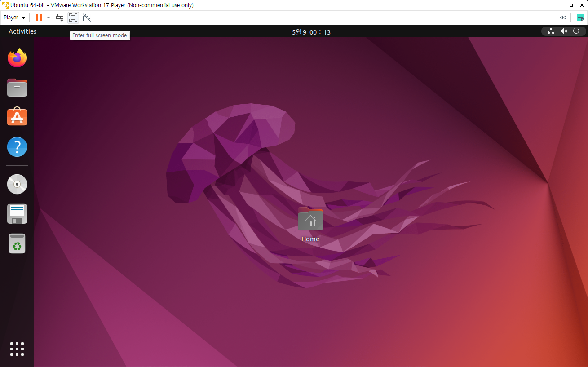Switch to Unity mode
Image resolution: width=588 pixels, height=367 pixels.
87,18
